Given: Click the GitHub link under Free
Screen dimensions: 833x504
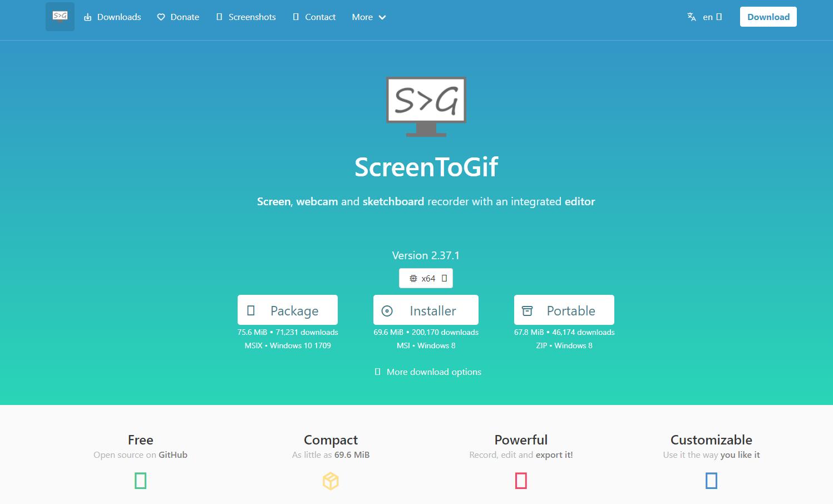Looking at the screenshot, I should pyautogui.click(x=172, y=454).
